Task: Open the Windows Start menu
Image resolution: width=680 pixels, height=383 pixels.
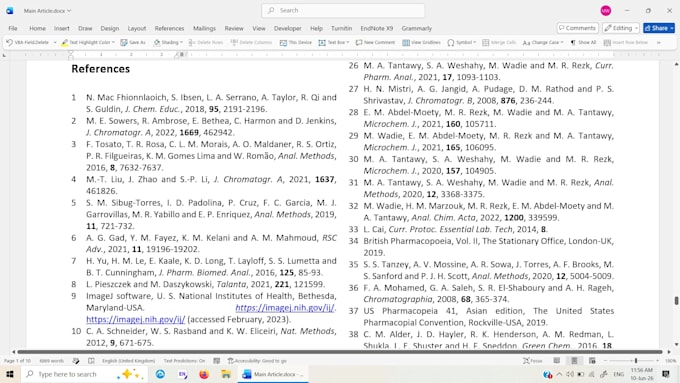Action: point(10,374)
